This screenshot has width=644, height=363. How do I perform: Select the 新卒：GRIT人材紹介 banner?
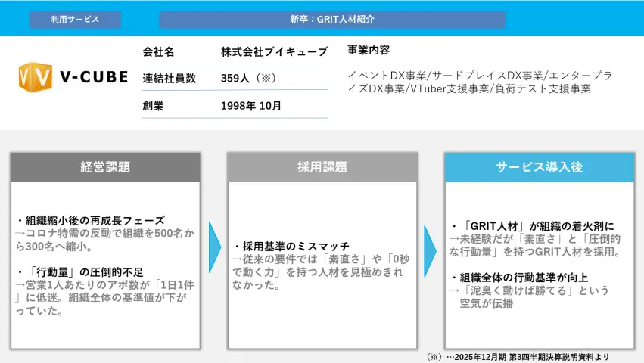tap(331, 19)
